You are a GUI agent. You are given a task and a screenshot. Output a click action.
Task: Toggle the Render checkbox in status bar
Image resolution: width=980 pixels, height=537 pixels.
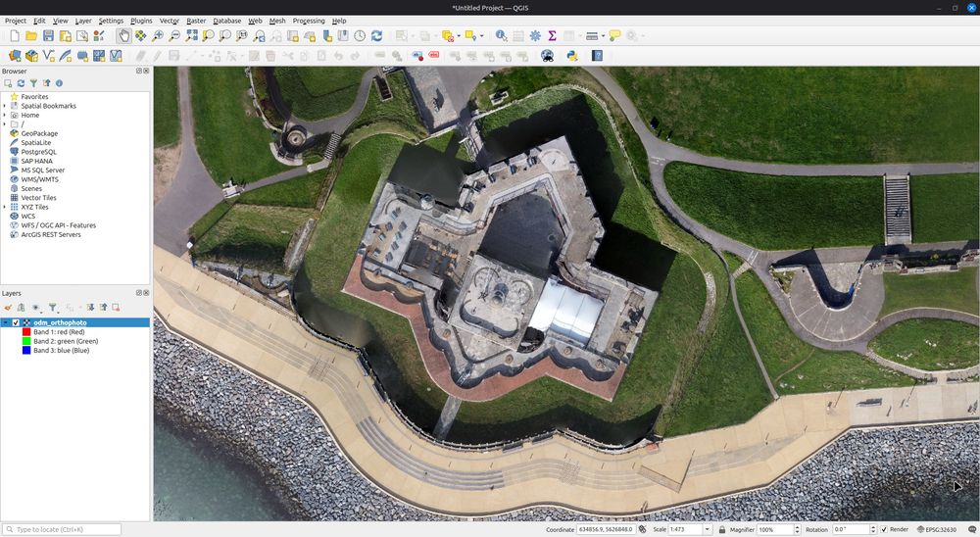pos(884,529)
